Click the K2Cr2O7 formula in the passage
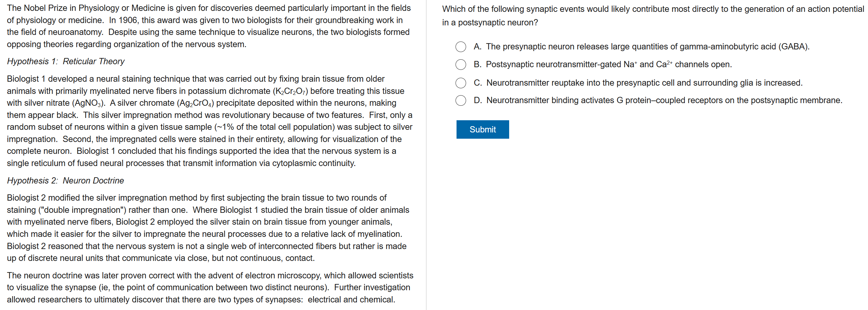The image size is (868, 310). (290, 91)
